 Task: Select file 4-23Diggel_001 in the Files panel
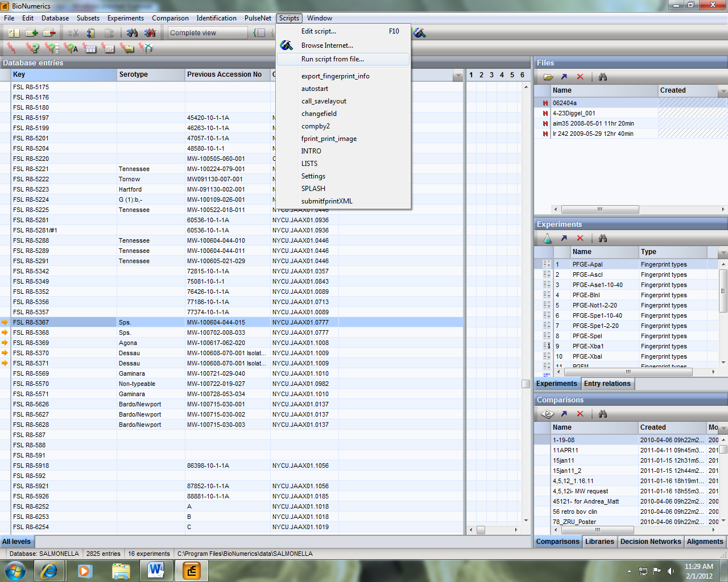pyautogui.click(x=630, y=113)
